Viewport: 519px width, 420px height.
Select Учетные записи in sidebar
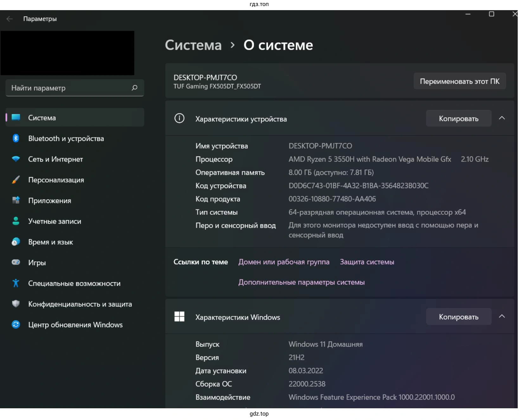[x=75, y=221]
